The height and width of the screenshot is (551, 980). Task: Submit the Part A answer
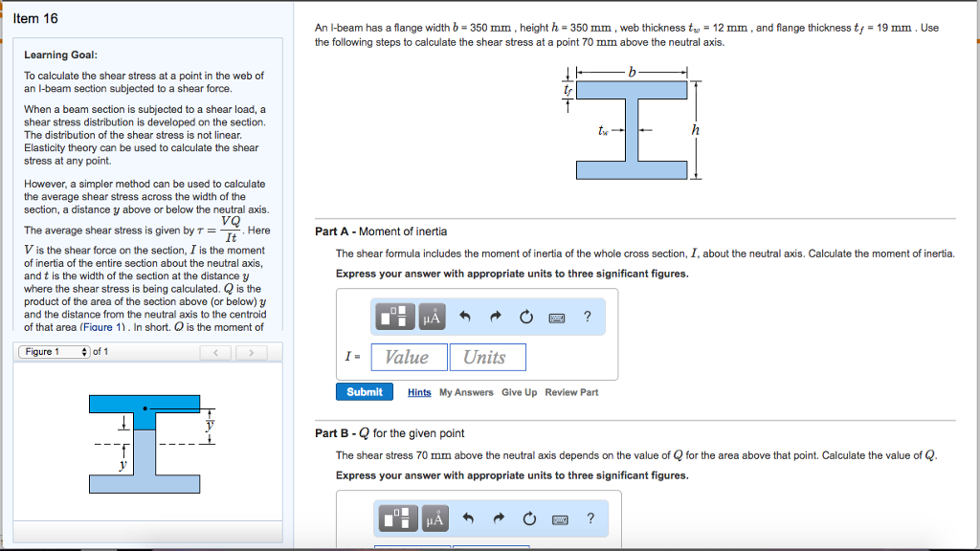(365, 391)
